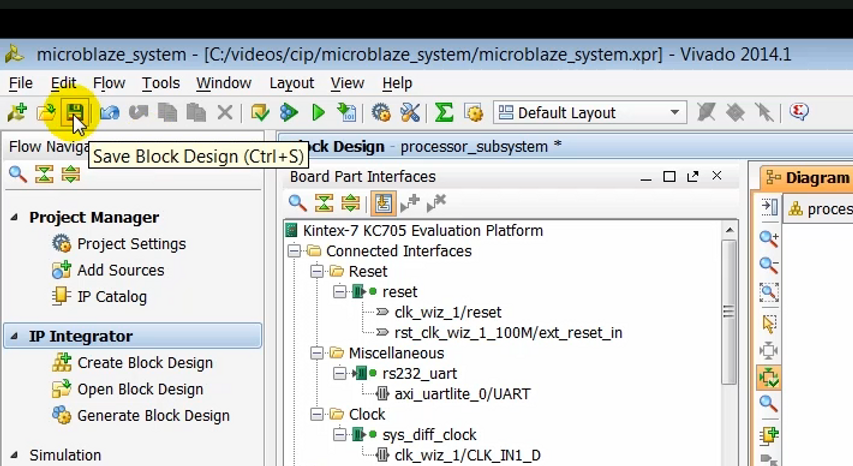Click Validate Design icon in Diagram toolbar

(769, 378)
